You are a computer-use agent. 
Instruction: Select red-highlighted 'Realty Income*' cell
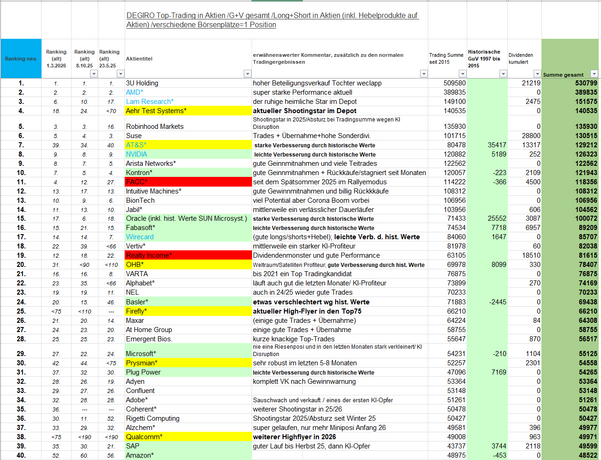pos(188,255)
